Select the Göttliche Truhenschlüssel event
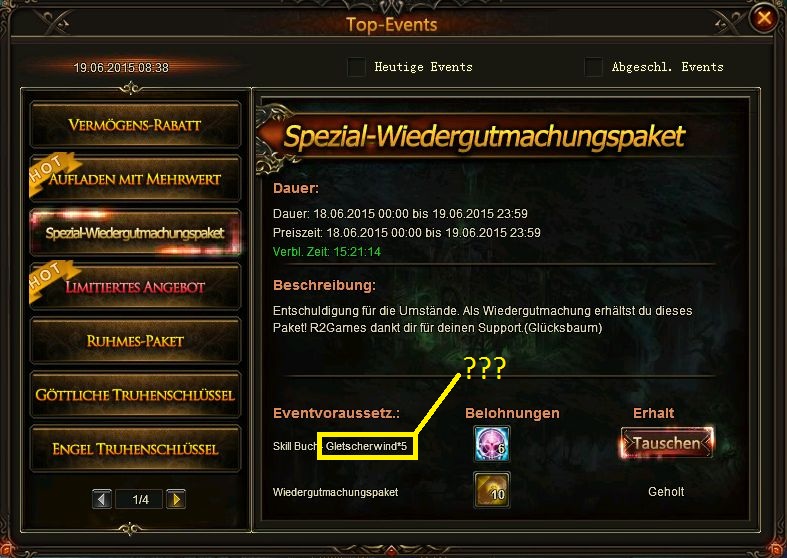 135,395
